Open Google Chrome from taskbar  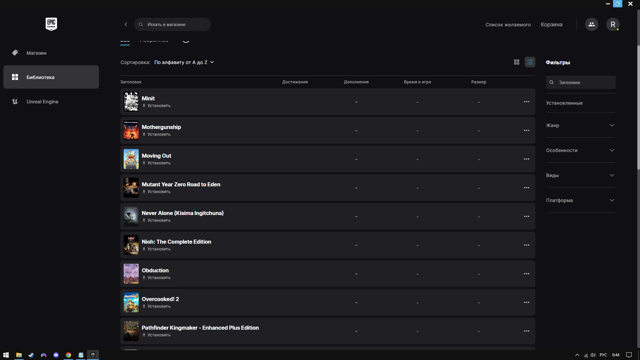[x=68, y=355]
